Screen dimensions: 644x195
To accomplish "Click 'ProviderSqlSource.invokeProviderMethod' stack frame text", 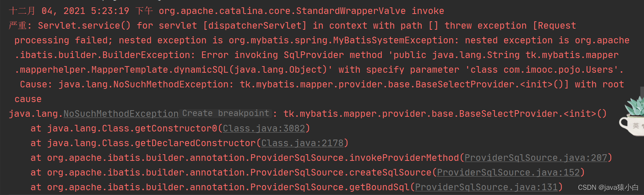I will (355, 158).
